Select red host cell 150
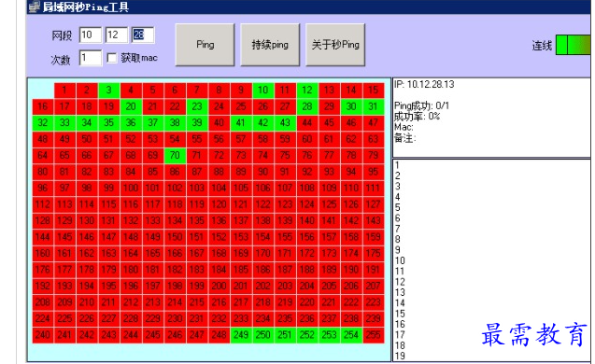This screenshot has height=364, width=595. pos(175,237)
